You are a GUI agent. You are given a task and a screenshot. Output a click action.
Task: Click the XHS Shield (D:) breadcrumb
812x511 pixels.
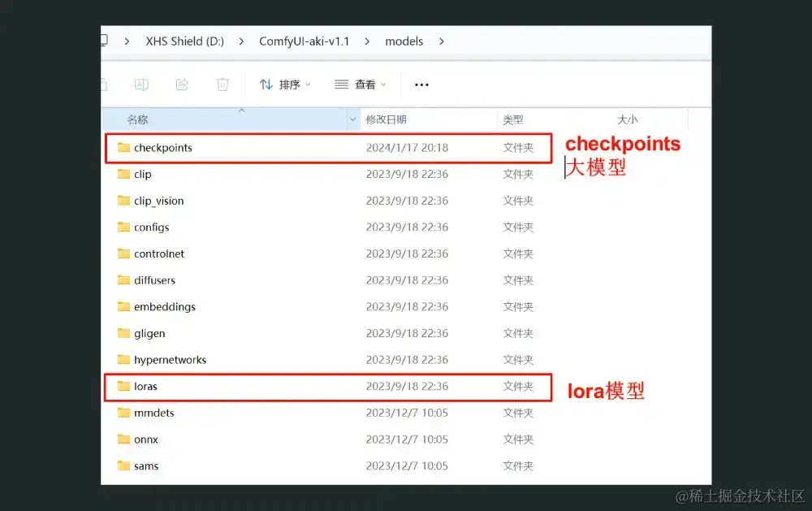185,41
